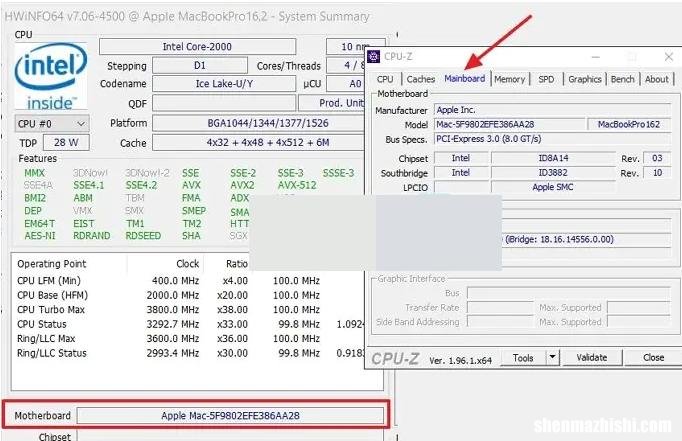
Task: Click the Ring/LLC Status clock 2993.4 MHz
Action: 173,353
